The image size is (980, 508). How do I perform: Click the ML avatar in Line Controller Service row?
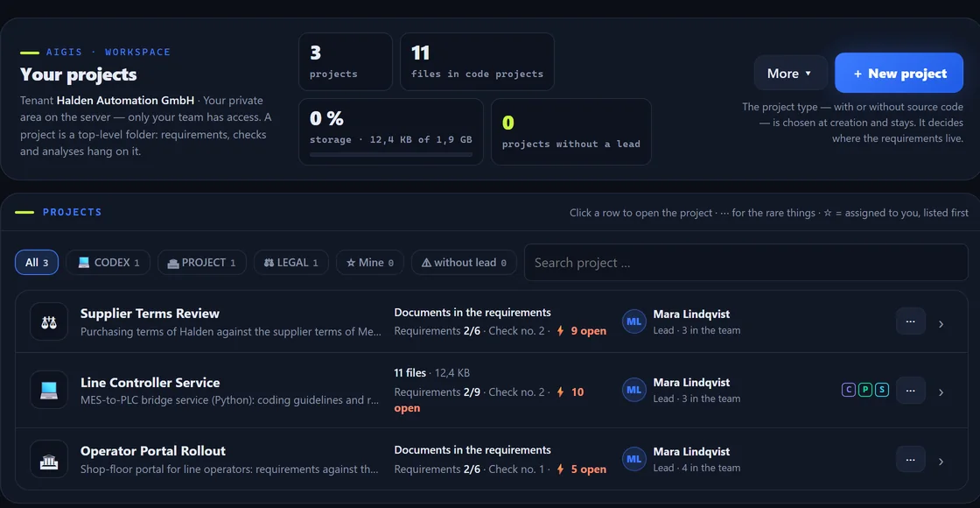click(x=633, y=391)
